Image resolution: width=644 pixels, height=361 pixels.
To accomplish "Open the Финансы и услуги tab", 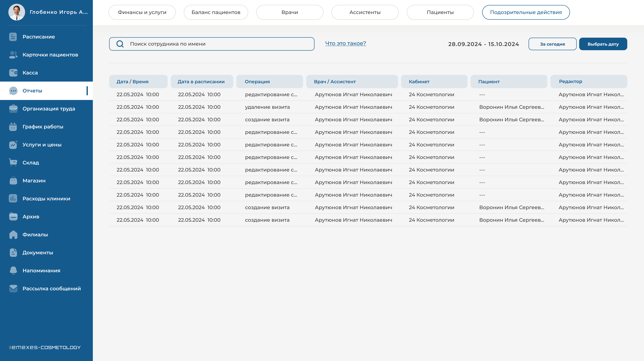I will pyautogui.click(x=142, y=12).
